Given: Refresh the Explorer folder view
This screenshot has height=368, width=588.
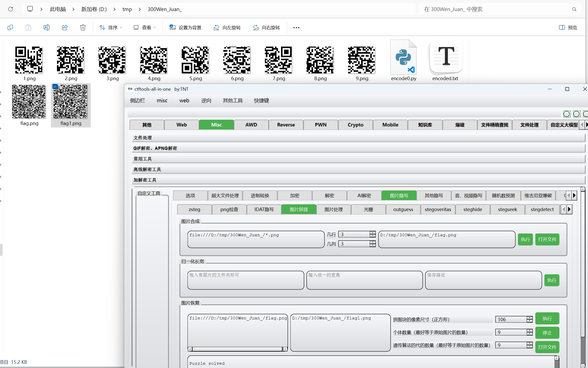Looking at the screenshot, I should [11, 9].
